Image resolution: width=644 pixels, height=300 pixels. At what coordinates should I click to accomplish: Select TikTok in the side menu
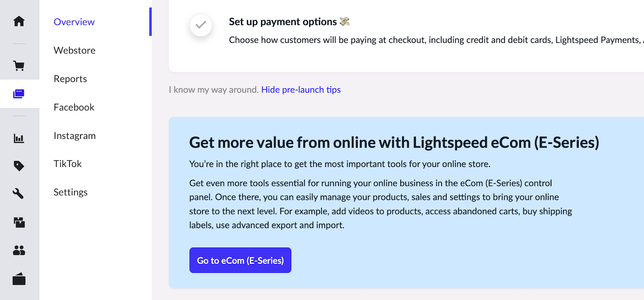(68, 164)
